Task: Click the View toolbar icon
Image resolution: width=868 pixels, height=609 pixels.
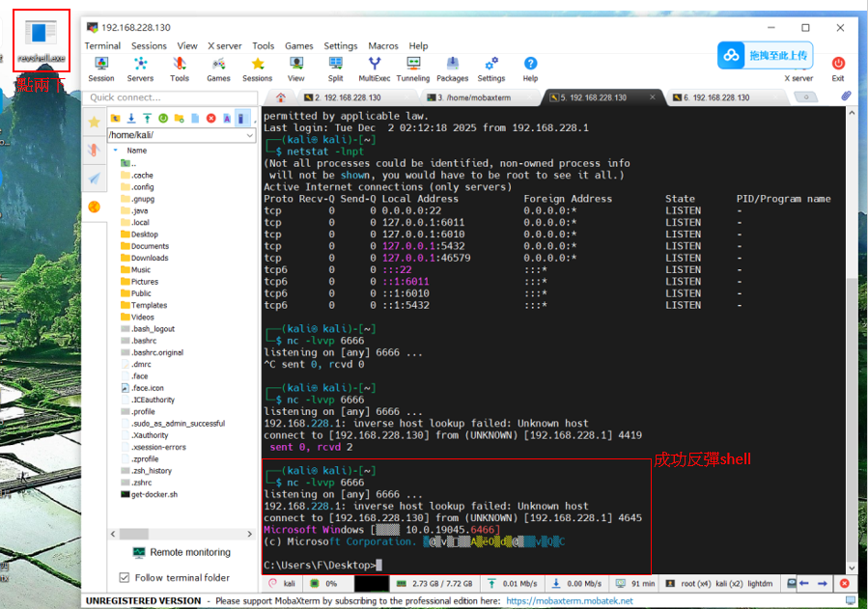Action: pyautogui.click(x=296, y=69)
